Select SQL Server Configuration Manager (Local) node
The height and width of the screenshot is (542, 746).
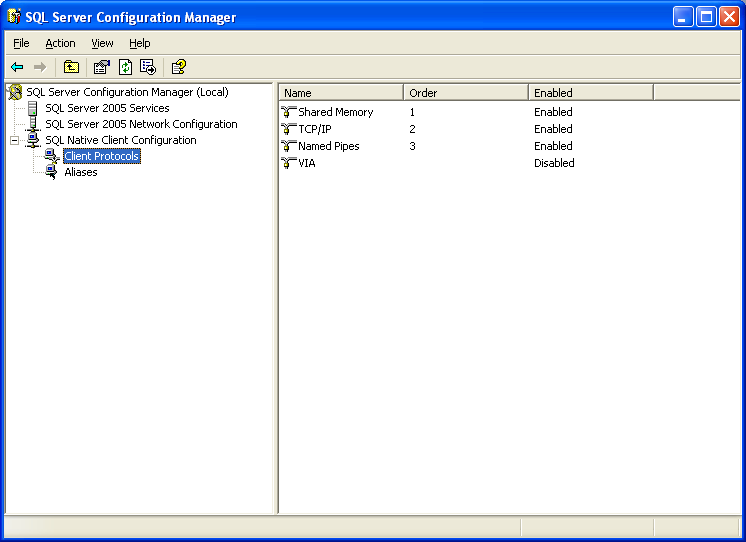pos(128,92)
